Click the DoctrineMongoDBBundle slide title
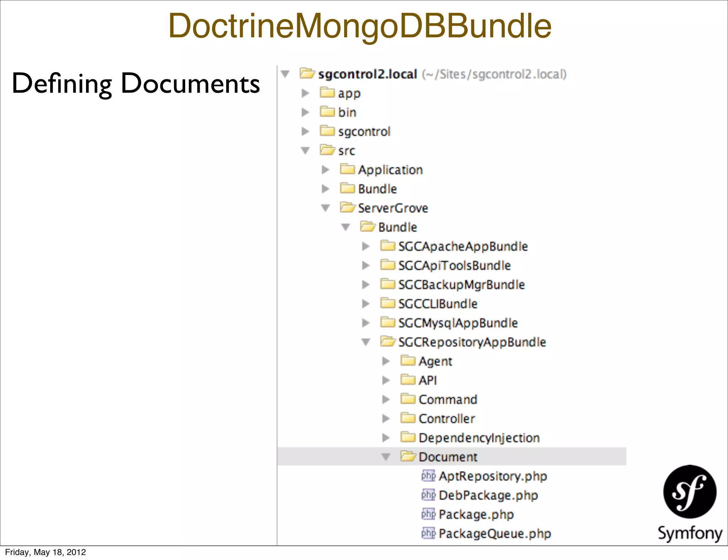Viewport: 728px width, 560px height. coord(360,27)
